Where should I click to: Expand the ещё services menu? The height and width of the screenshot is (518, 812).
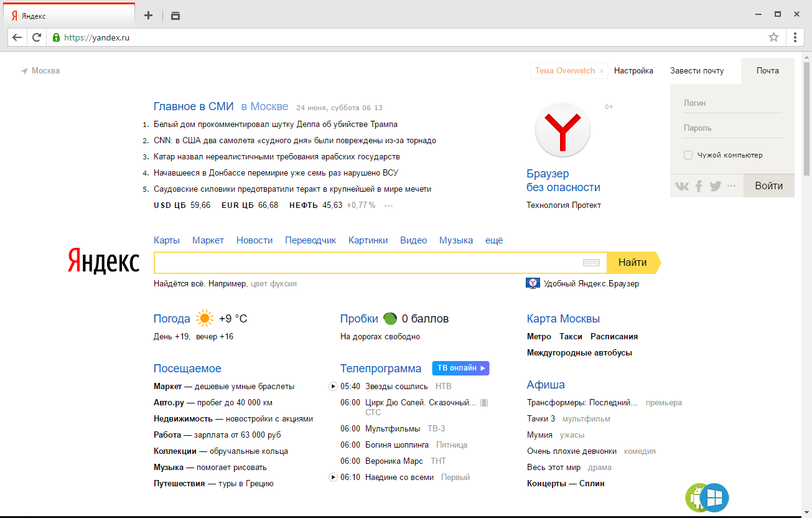click(x=494, y=240)
